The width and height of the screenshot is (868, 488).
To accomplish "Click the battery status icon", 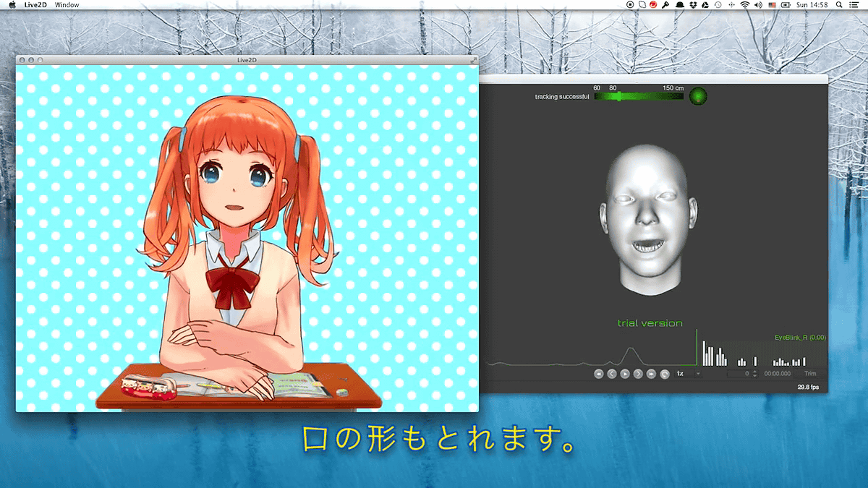I will click(786, 5).
